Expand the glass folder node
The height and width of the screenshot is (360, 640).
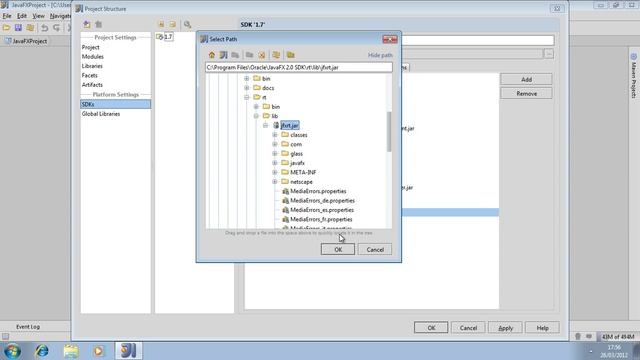coord(275,153)
